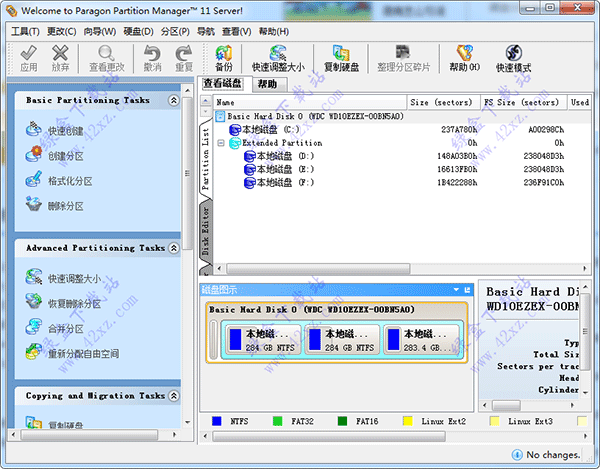Open the 备份 (Backup) toolbar icon
Viewport: 600px width, 469px height.
[x=224, y=53]
